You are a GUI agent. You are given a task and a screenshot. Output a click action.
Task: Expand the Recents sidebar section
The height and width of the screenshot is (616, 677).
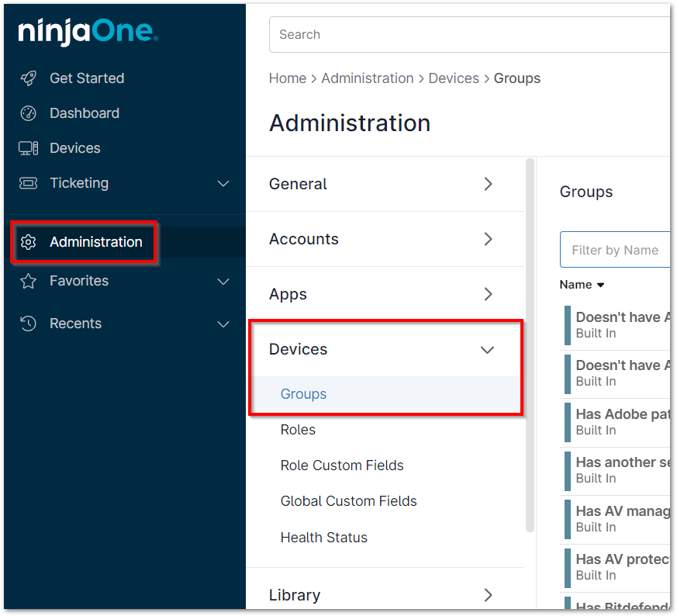[x=223, y=324]
